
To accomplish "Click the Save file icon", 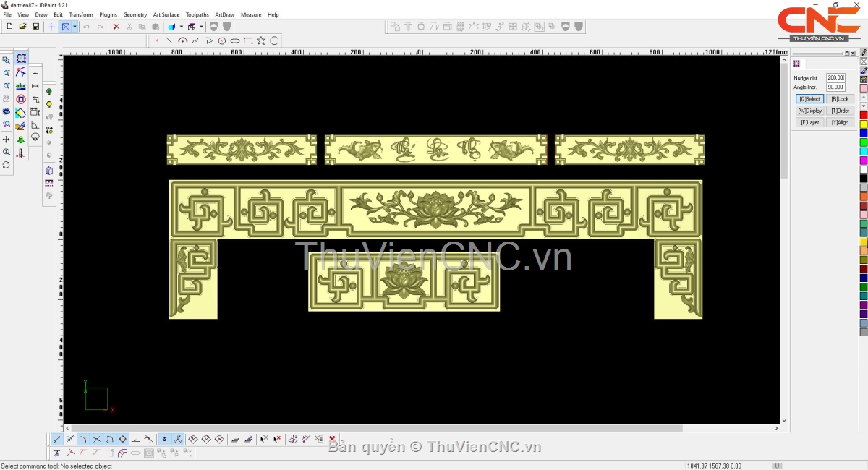I will pyautogui.click(x=35, y=27).
